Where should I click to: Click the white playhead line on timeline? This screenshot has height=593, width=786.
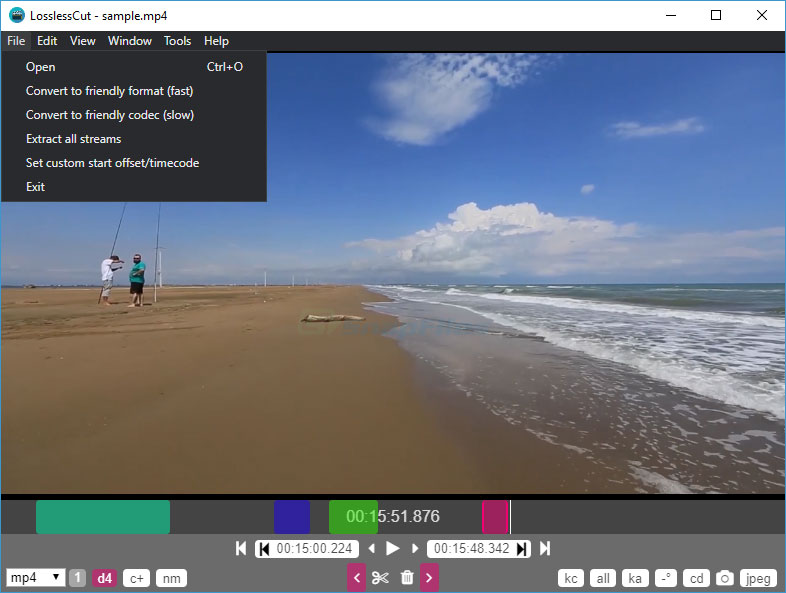point(510,517)
